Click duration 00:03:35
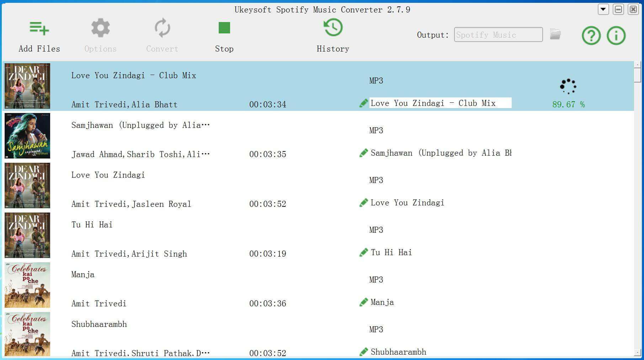 pos(267,154)
